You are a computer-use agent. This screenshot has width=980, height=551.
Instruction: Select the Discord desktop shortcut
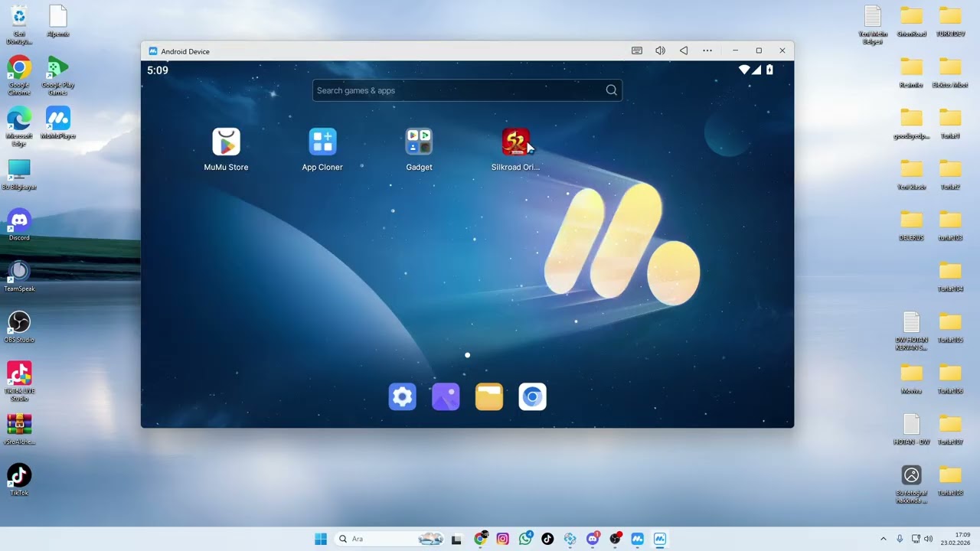(19, 224)
